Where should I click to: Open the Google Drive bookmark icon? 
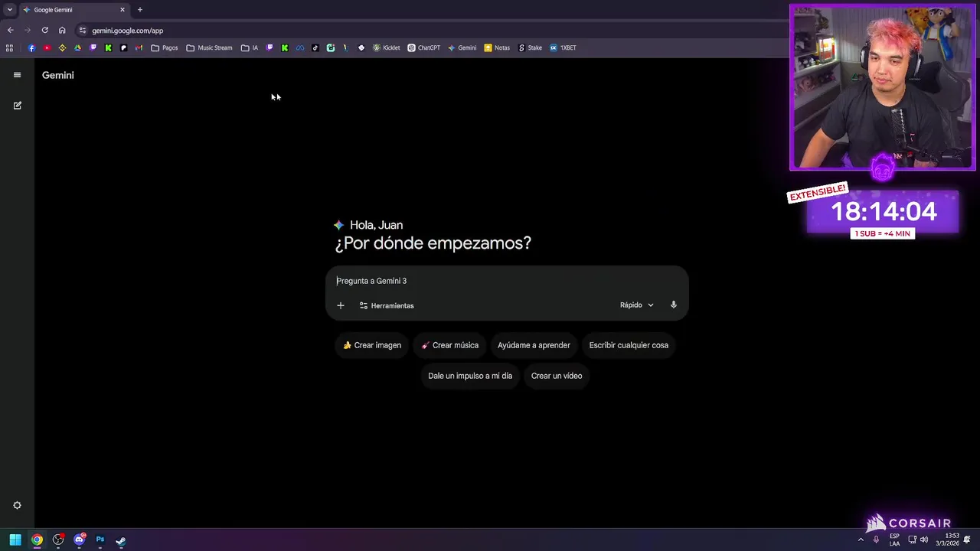click(77, 47)
